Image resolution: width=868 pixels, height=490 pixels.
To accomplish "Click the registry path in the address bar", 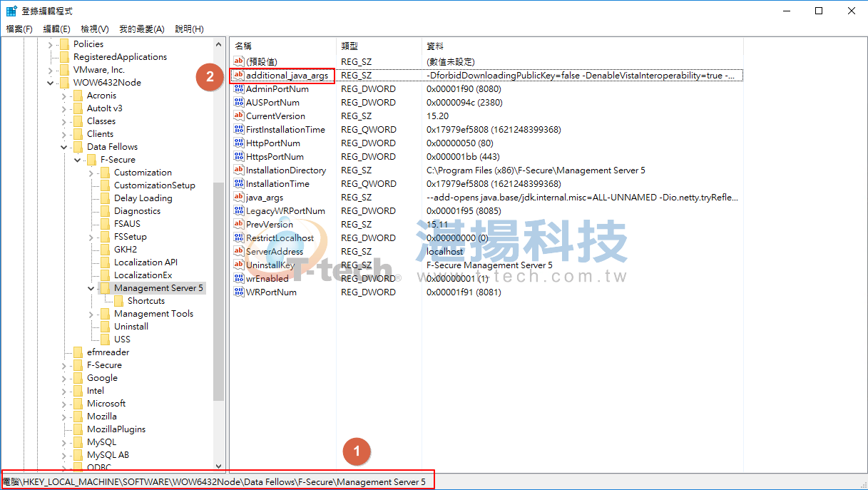I will [x=214, y=482].
